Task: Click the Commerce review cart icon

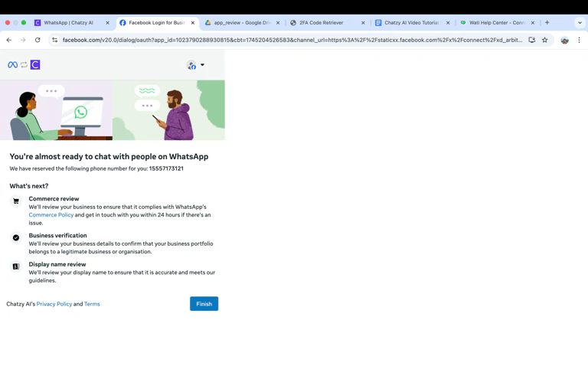Action: 16,201
